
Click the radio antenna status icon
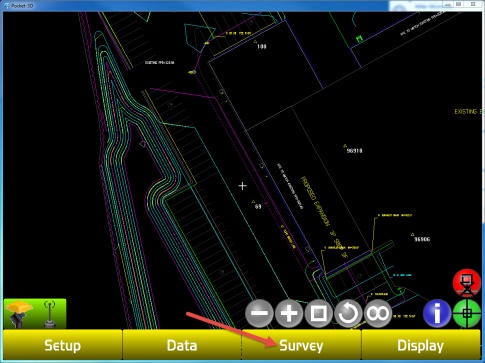[50, 314]
